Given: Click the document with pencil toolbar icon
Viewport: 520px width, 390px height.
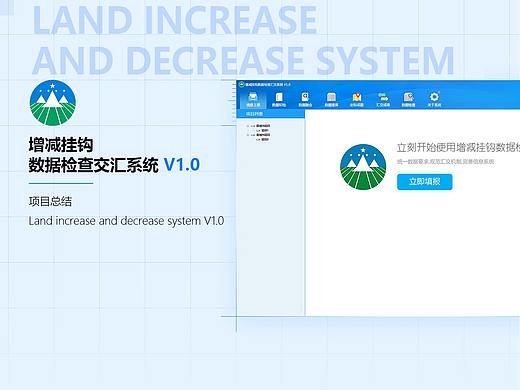Looking at the screenshot, I should coord(409,97).
